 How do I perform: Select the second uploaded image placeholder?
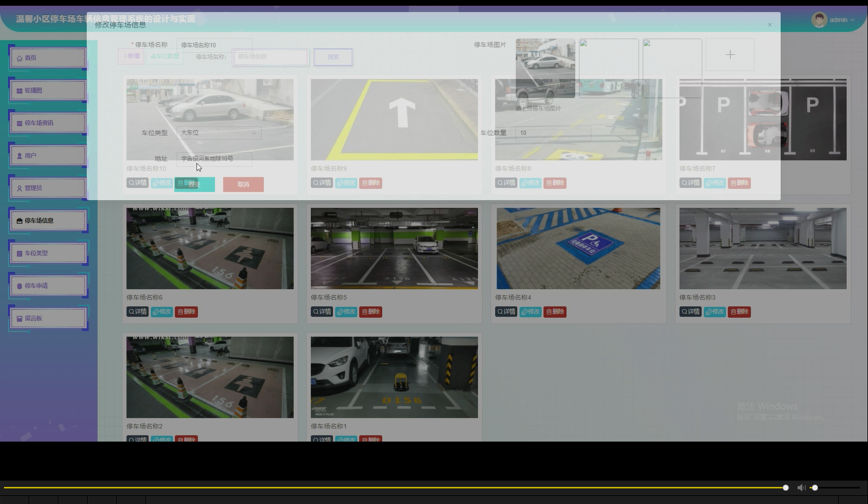pyautogui.click(x=609, y=68)
